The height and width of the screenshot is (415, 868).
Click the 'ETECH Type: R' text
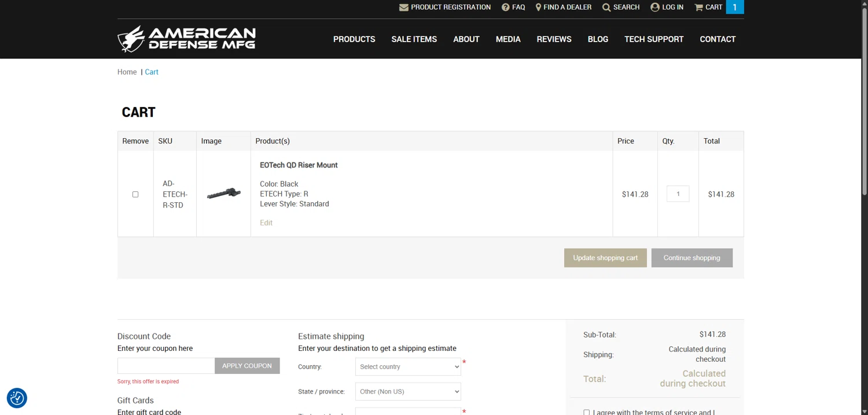coord(284,194)
